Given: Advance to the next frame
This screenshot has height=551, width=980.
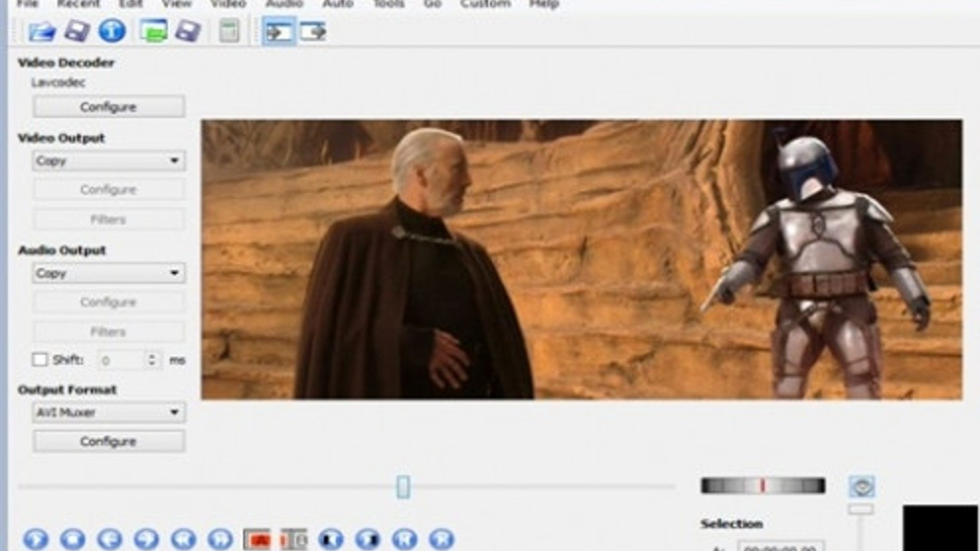Looking at the screenshot, I should pyautogui.click(x=146, y=539).
